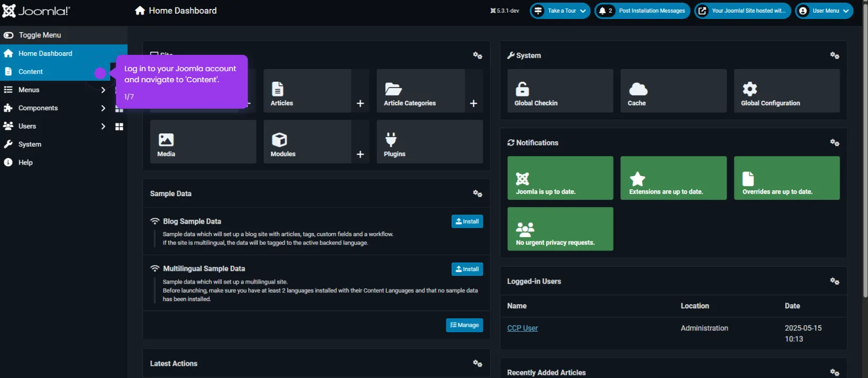Image resolution: width=868 pixels, height=378 pixels.
Task: Click 'Overrides are up to date' tile
Action: (787, 178)
